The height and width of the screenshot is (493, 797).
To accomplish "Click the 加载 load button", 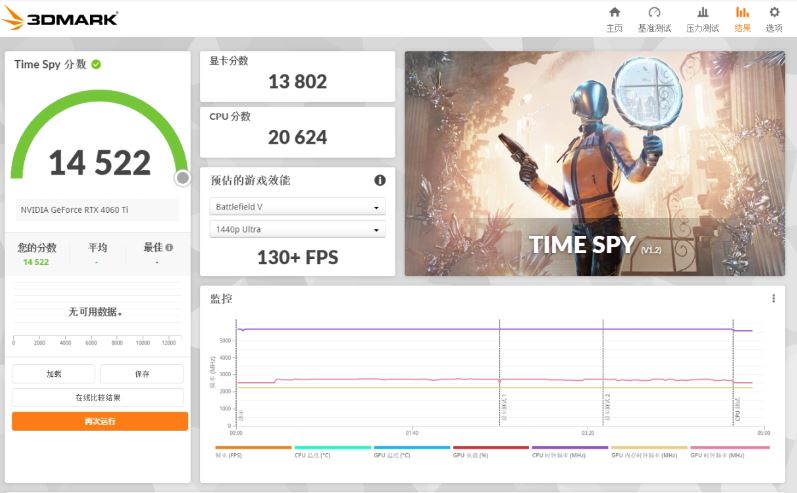I will click(x=54, y=373).
